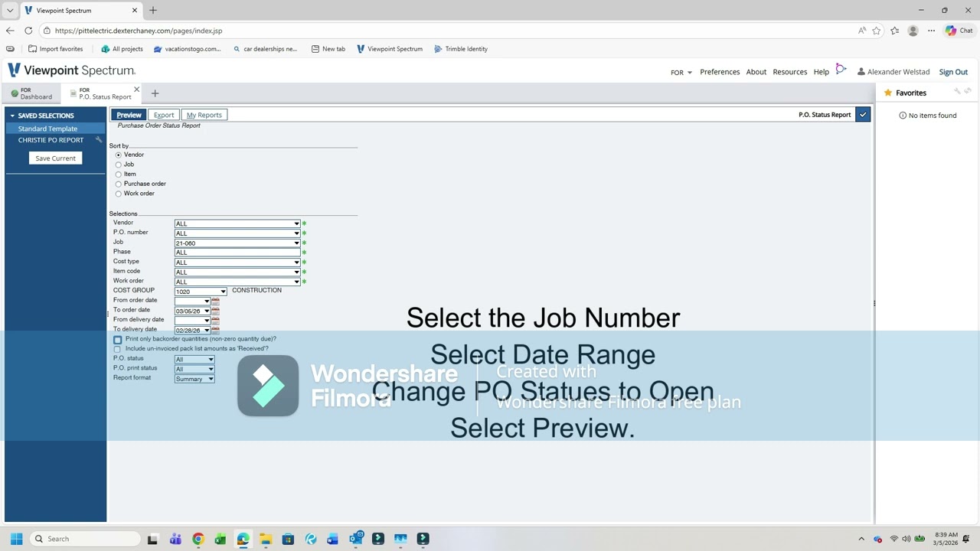
Task: Open Excel from the taskbar
Action: pyautogui.click(x=220, y=539)
